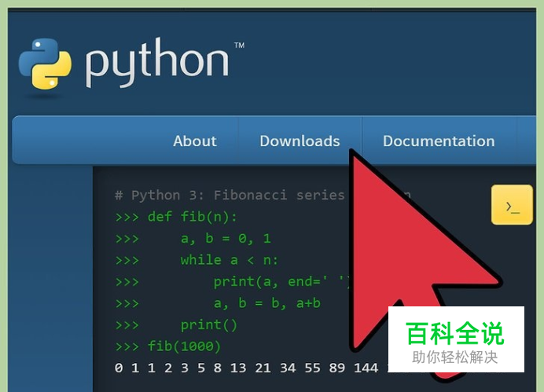Click the '# Python 3: Fibonacci series' comment

(230, 195)
